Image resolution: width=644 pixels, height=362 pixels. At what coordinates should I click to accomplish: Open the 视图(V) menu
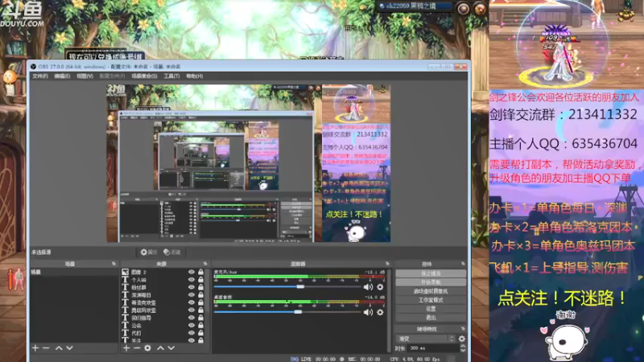tap(85, 76)
